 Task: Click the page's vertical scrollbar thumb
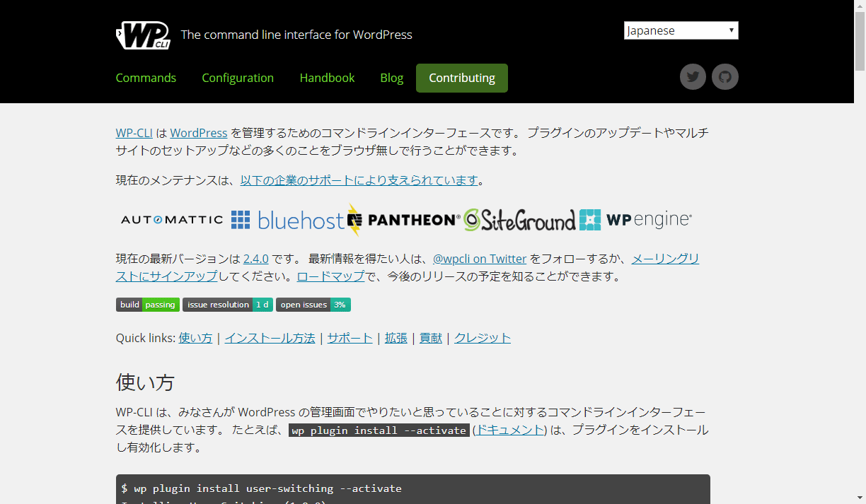point(860,40)
